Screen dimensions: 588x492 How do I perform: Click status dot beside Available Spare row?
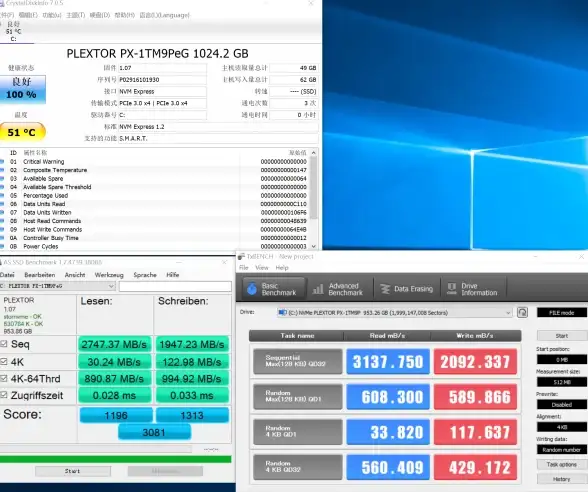pyautogui.click(x=2, y=178)
